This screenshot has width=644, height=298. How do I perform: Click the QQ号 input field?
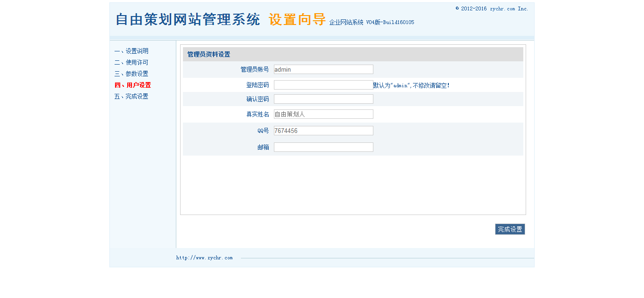323,131
